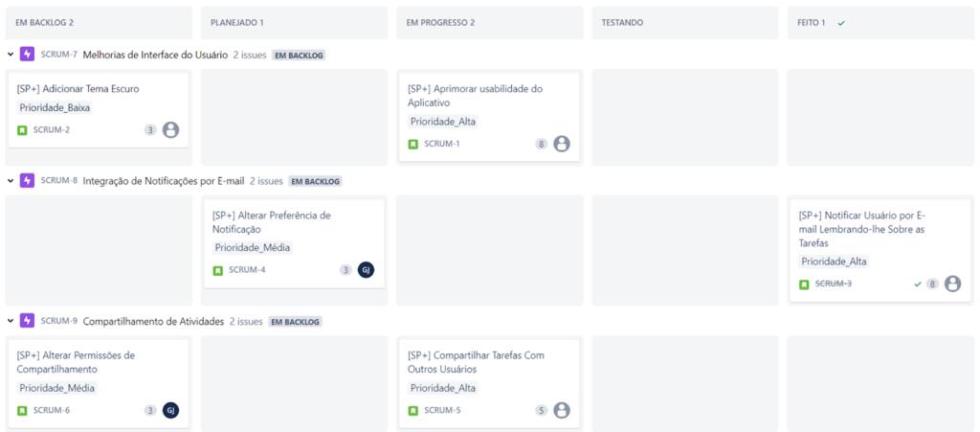This screenshot has height=432, width=980.
Task: Click the EM PROGRESSO column header
Action: (x=440, y=22)
